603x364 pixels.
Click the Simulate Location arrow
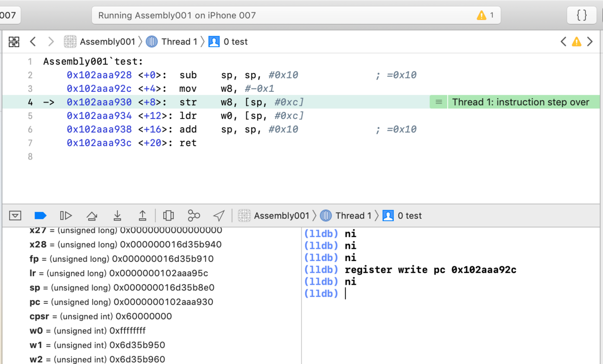tap(219, 216)
